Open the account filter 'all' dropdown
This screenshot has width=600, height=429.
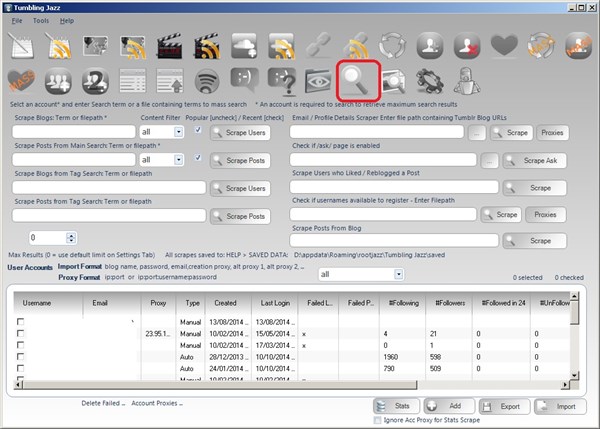pos(398,274)
